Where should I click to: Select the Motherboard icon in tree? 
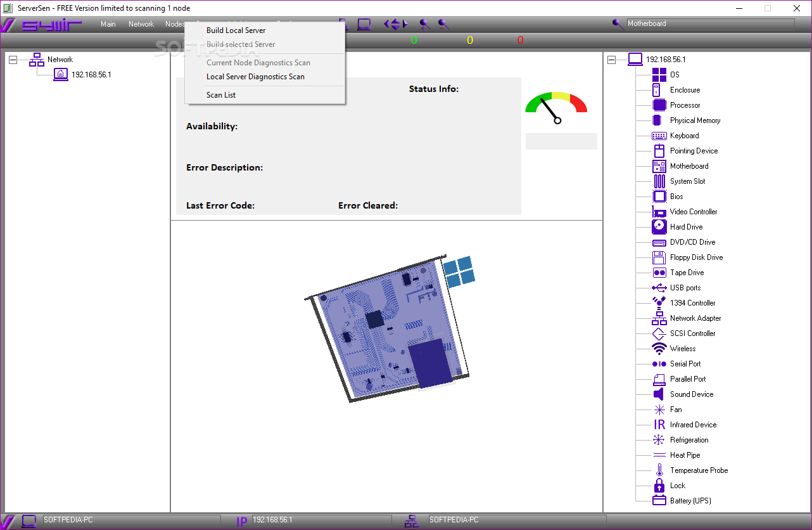(659, 166)
